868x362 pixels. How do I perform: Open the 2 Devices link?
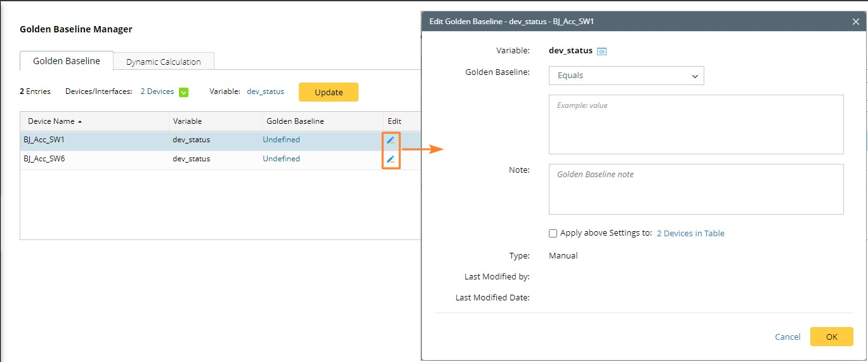[x=157, y=91]
